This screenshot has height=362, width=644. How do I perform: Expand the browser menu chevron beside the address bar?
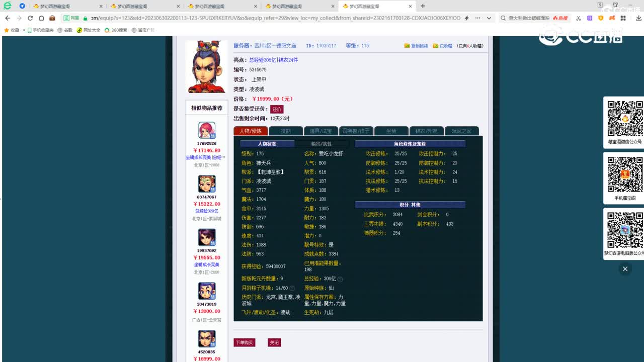pos(489,18)
